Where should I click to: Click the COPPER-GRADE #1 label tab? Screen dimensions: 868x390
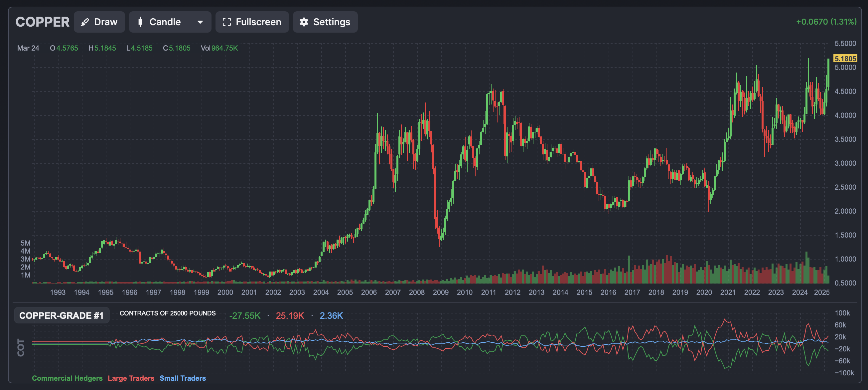pyautogui.click(x=61, y=315)
